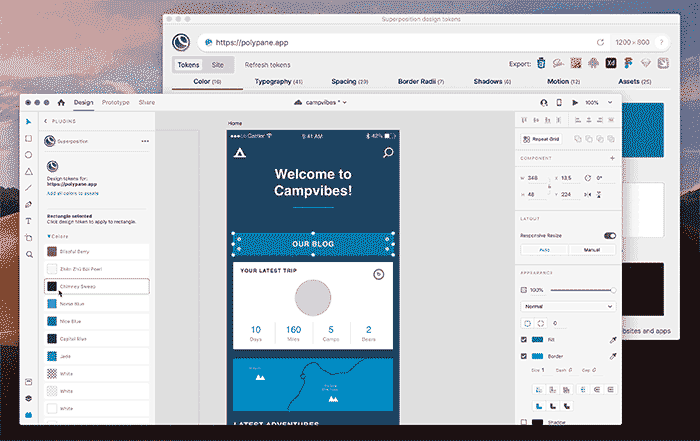Open the Fill eyedropper picker

pos(610,340)
